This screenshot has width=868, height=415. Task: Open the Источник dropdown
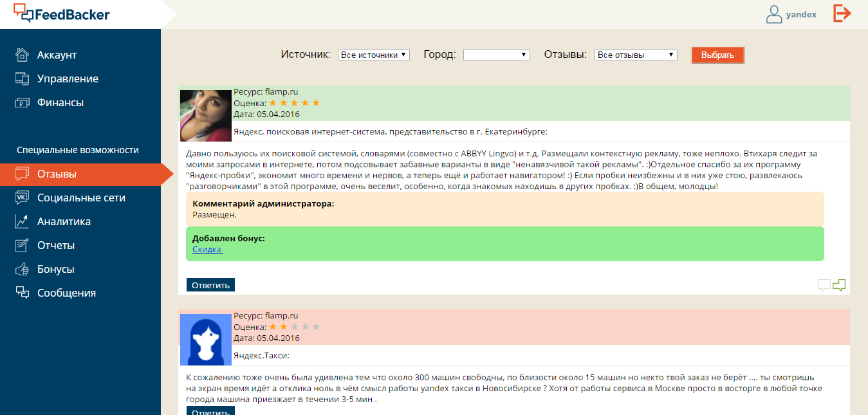[x=374, y=55]
